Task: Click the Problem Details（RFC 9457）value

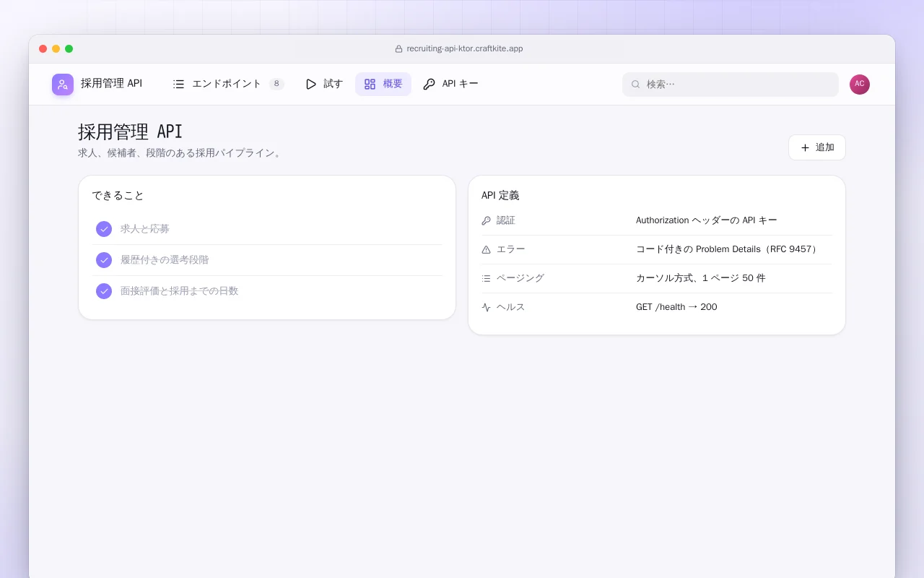Action: point(727,249)
